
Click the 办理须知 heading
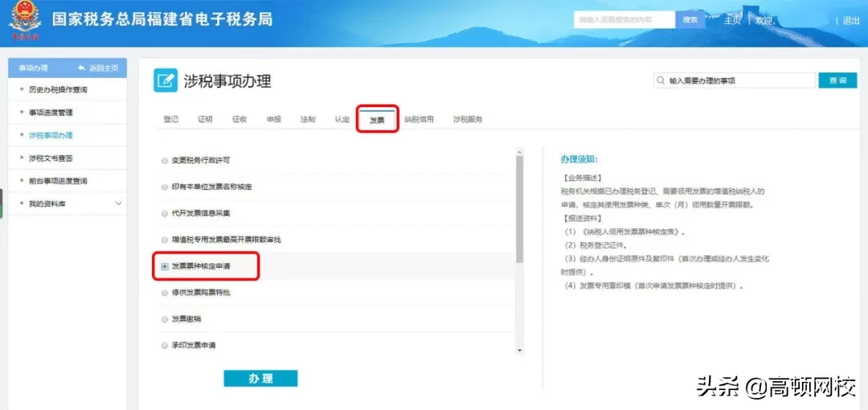[579, 159]
